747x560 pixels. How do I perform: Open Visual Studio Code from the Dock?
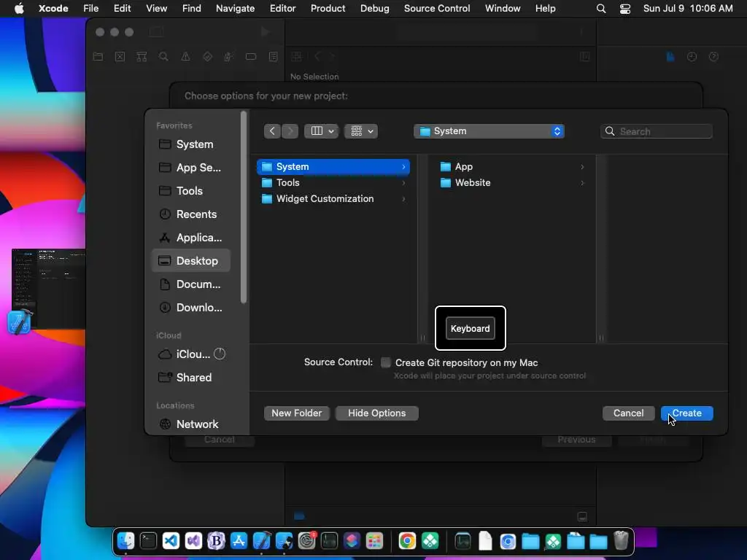(171, 541)
